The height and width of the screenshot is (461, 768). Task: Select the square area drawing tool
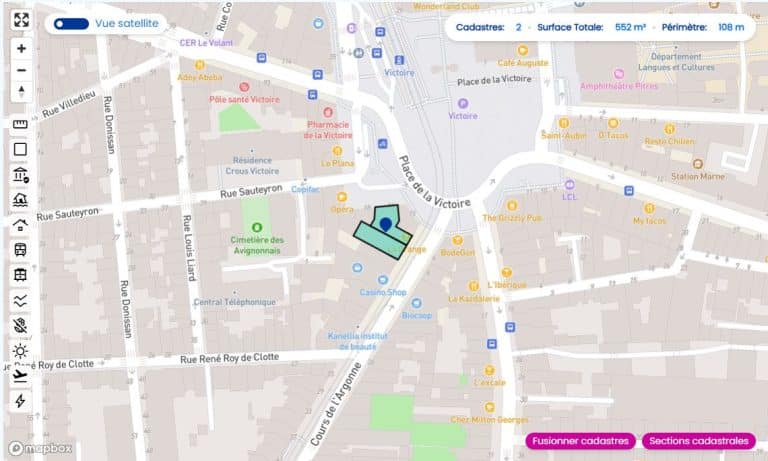(x=20, y=149)
